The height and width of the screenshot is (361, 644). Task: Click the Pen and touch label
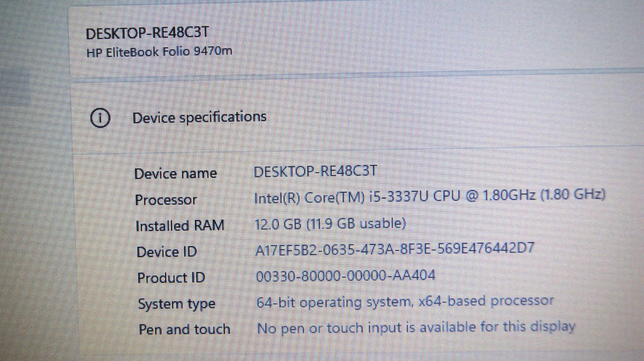[184, 329]
